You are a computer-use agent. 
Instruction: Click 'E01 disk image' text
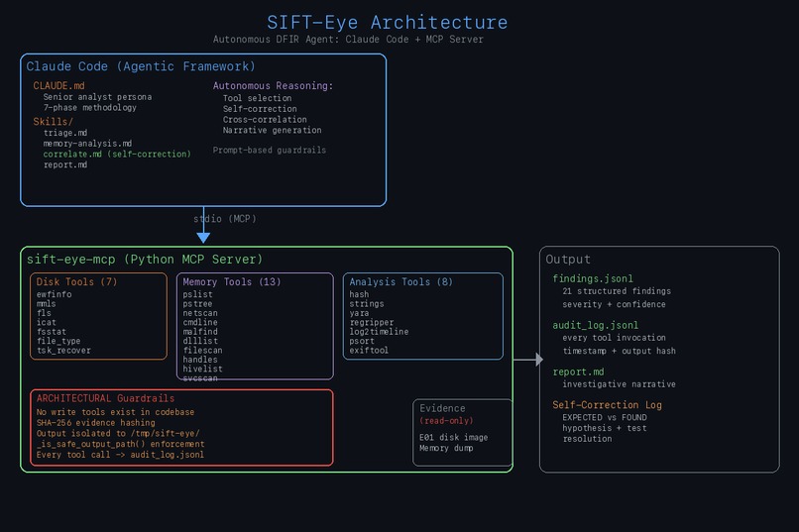point(453,437)
